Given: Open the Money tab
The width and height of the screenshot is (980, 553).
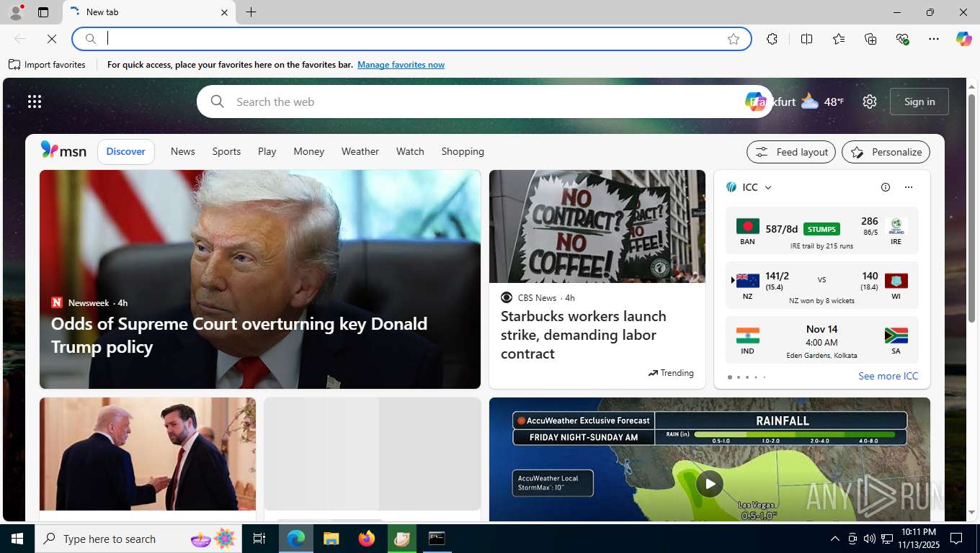Looking at the screenshot, I should pyautogui.click(x=309, y=151).
